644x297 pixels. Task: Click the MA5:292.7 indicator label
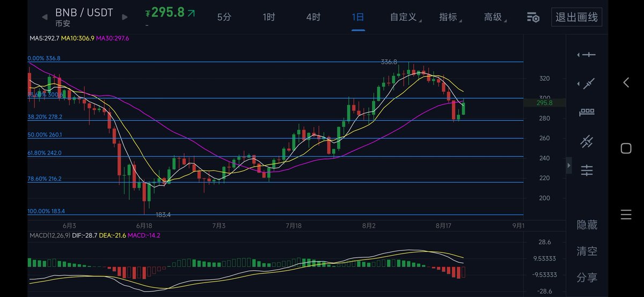[x=44, y=39]
